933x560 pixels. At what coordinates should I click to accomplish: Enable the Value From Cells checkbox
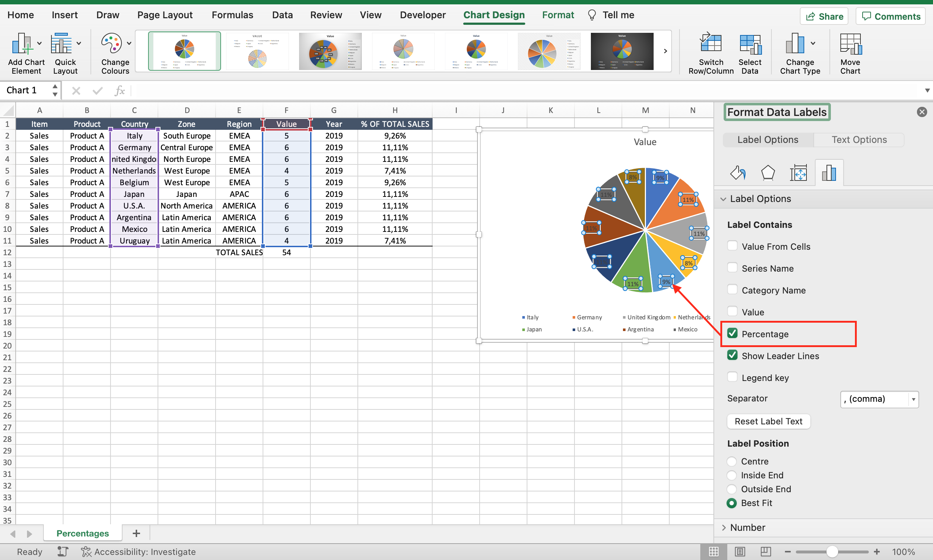point(732,246)
